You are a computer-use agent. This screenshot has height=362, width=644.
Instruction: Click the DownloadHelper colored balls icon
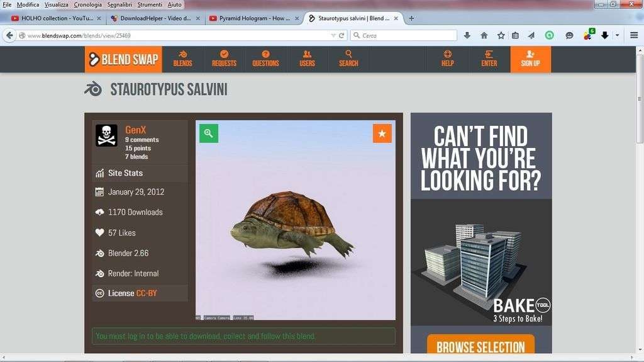(x=588, y=35)
